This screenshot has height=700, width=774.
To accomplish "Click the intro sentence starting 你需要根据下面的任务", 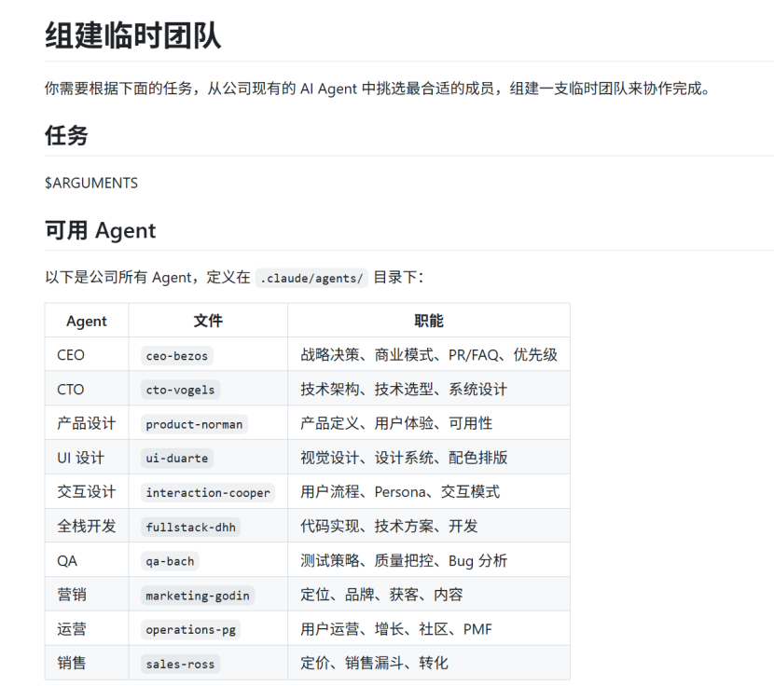I will point(378,89).
